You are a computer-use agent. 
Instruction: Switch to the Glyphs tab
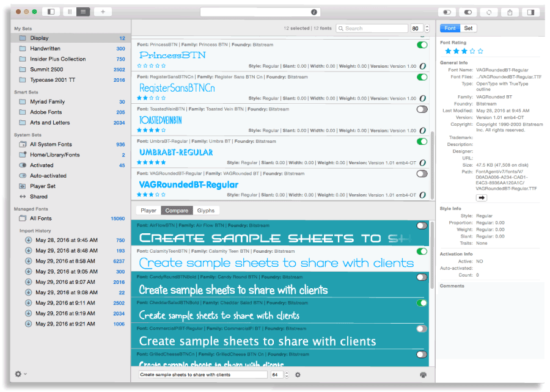(205, 211)
